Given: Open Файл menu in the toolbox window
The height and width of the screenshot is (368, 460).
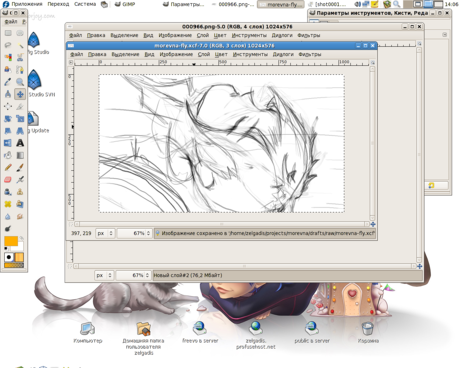Looking at the screenshot, I should (11, 22).
